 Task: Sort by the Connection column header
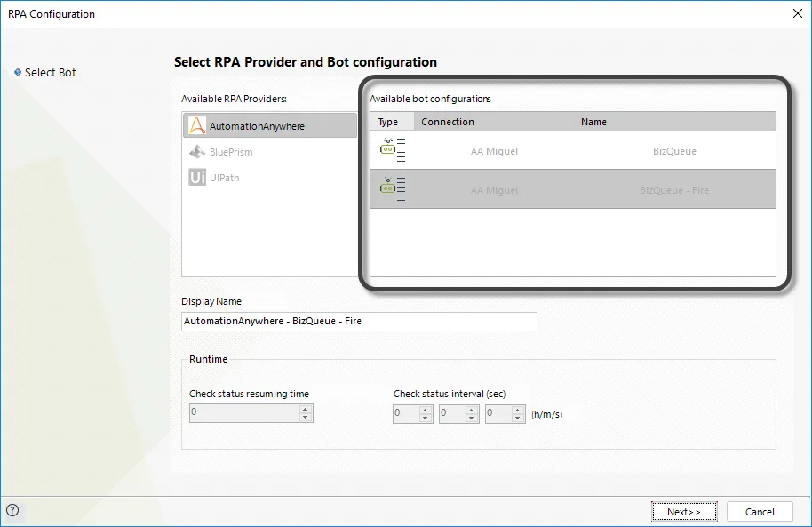tap(494, 121)
